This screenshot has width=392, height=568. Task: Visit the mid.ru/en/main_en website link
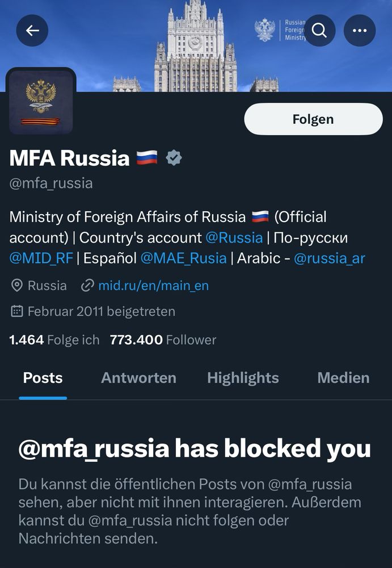click(154, 286)
